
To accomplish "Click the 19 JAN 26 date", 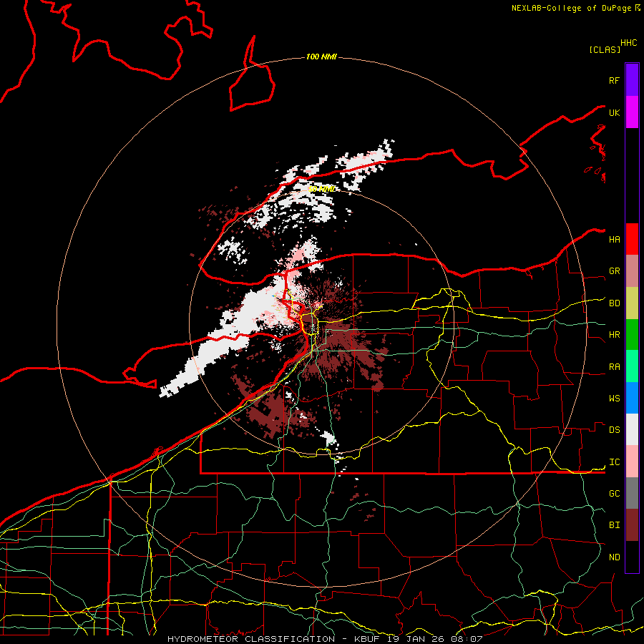I will [416, 639].
